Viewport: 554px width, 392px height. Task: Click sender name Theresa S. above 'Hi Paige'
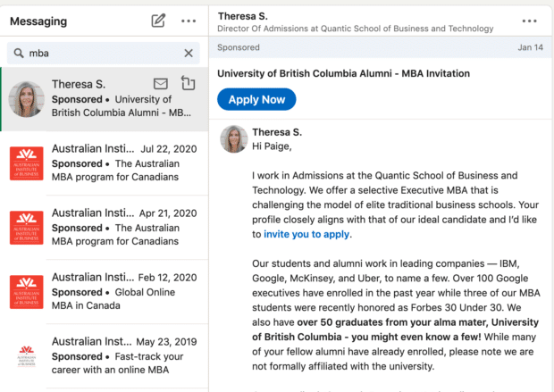pos(277,132)
